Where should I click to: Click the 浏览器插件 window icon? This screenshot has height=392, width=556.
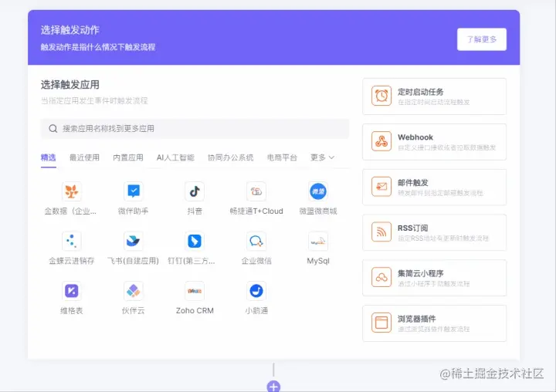381,323
